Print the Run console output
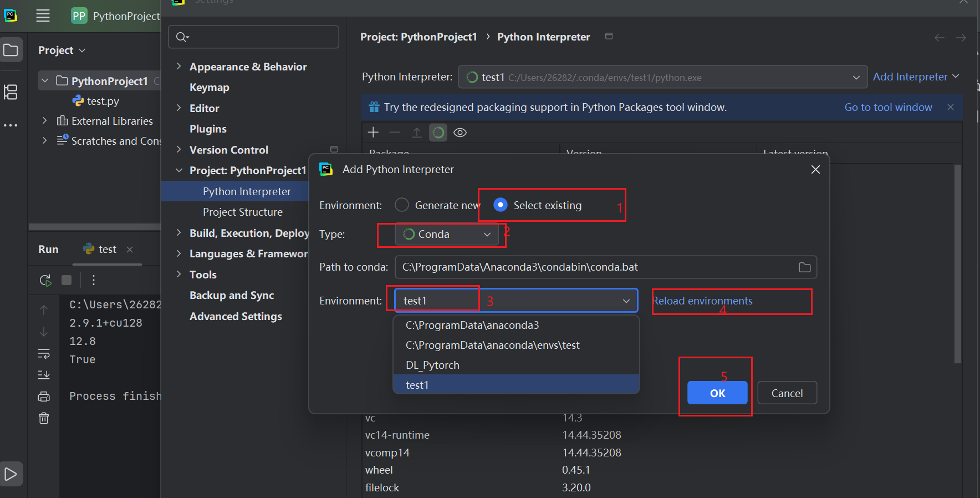980x498 pixels. pyautogui.click(x=44, y=397)
